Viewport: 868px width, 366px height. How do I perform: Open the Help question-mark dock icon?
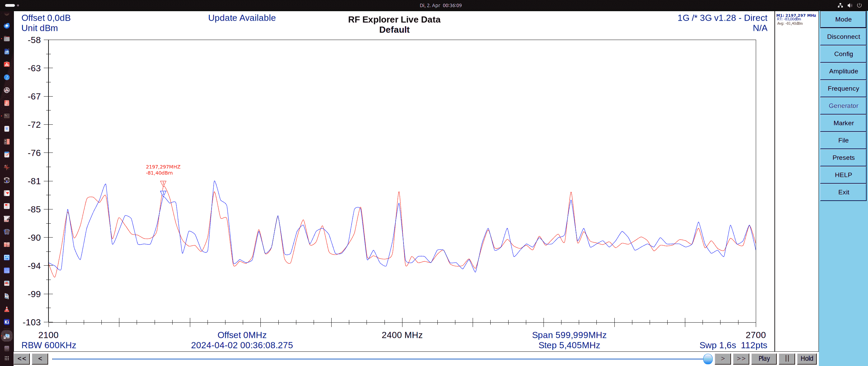click(7, 77)
